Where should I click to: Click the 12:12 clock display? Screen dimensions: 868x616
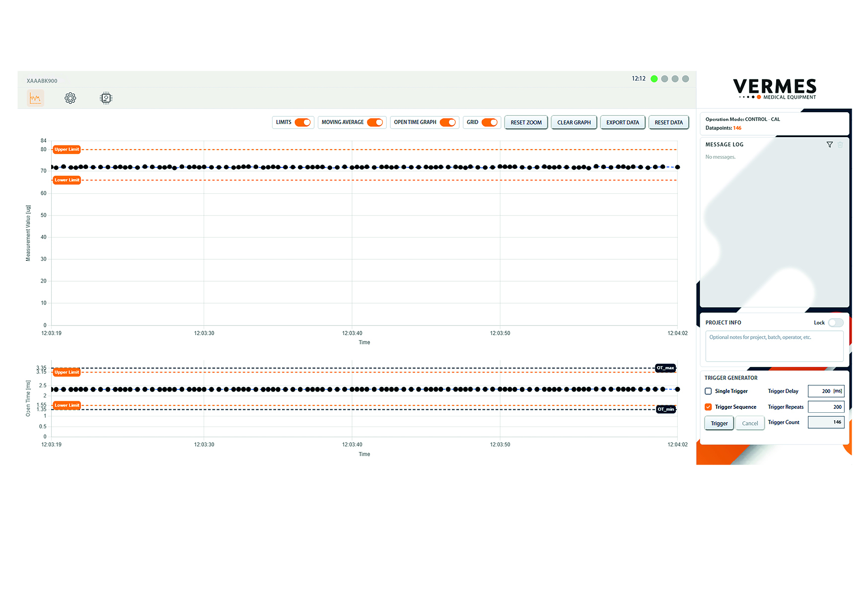(639, 78)
